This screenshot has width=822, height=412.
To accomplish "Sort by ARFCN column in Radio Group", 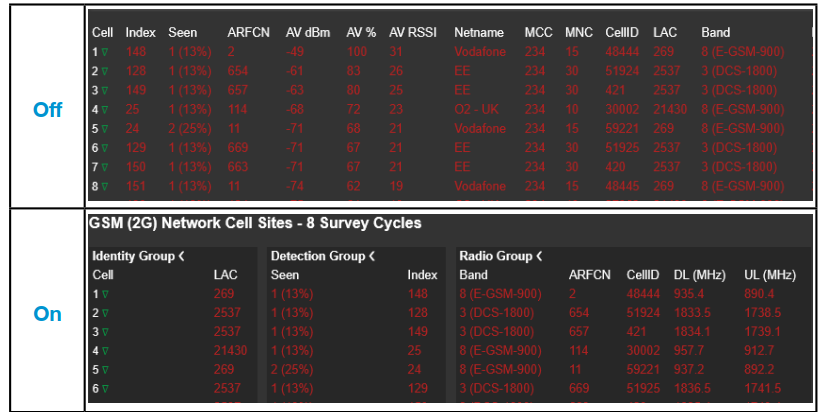I will click(590, 275).
